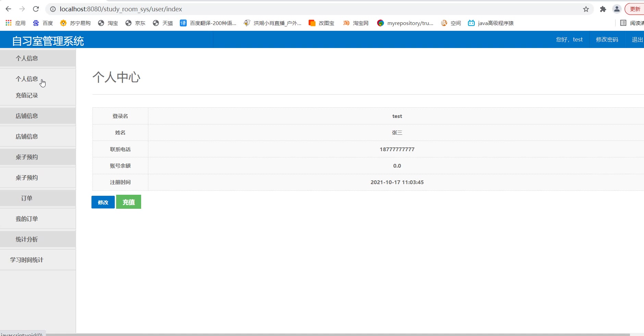The width and height of the screenshot is (644, 336).
Task: Go forward in browser history
Action: point(22,9)
